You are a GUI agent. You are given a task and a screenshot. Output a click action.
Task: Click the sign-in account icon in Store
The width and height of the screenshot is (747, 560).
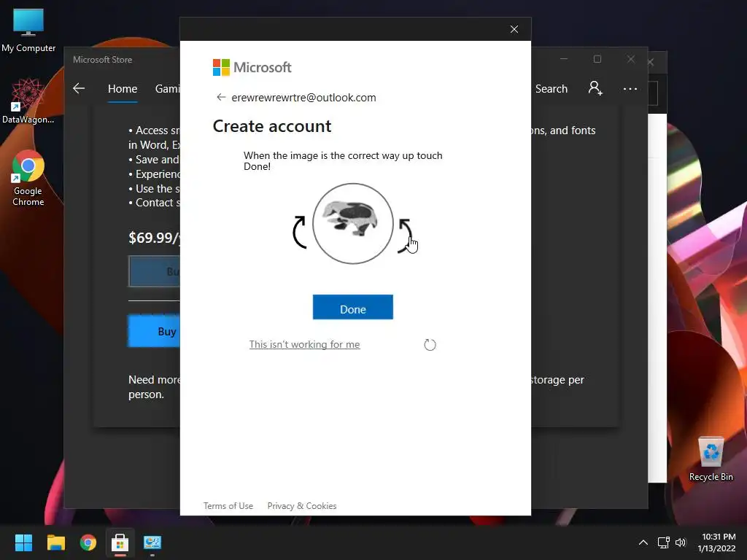coord(595,88)
